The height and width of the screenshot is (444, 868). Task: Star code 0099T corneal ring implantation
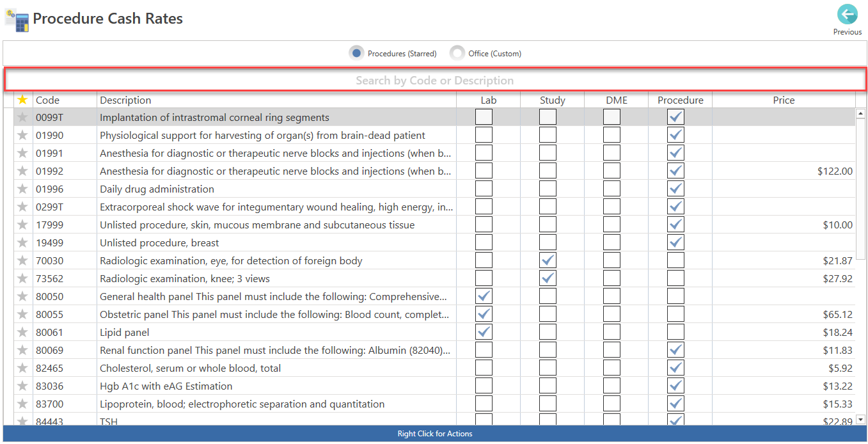23,117
